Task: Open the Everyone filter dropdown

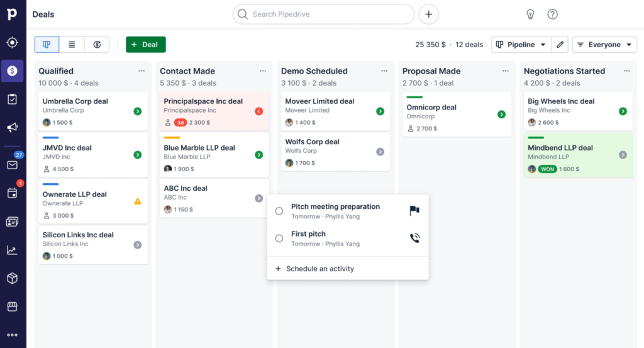Action: pyautogui.click(x=604, y=45)
